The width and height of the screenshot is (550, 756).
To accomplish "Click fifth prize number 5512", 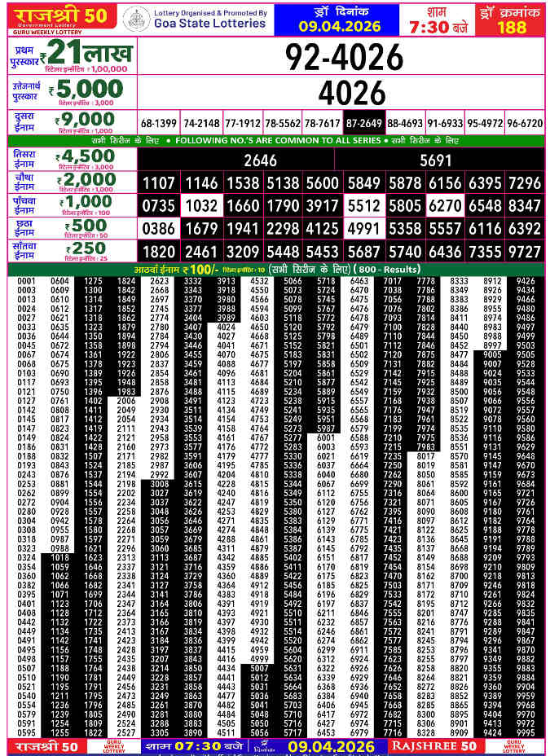I will (x=364, y=206).
